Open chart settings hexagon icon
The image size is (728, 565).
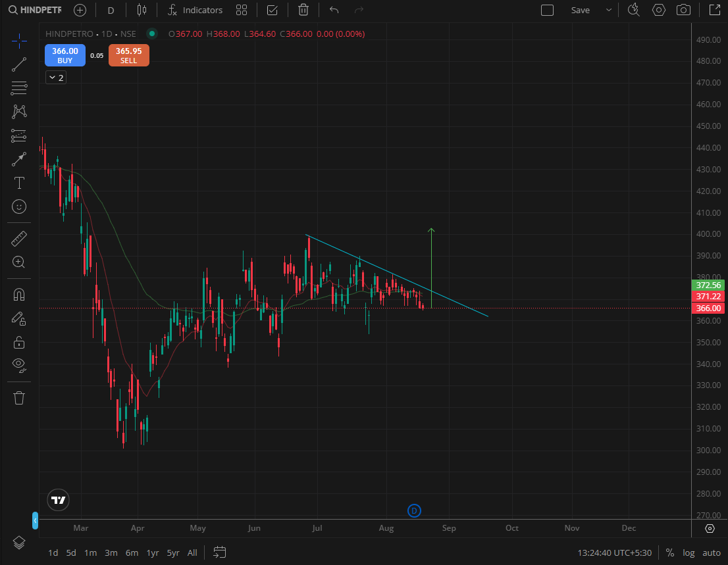coord(659,10)
